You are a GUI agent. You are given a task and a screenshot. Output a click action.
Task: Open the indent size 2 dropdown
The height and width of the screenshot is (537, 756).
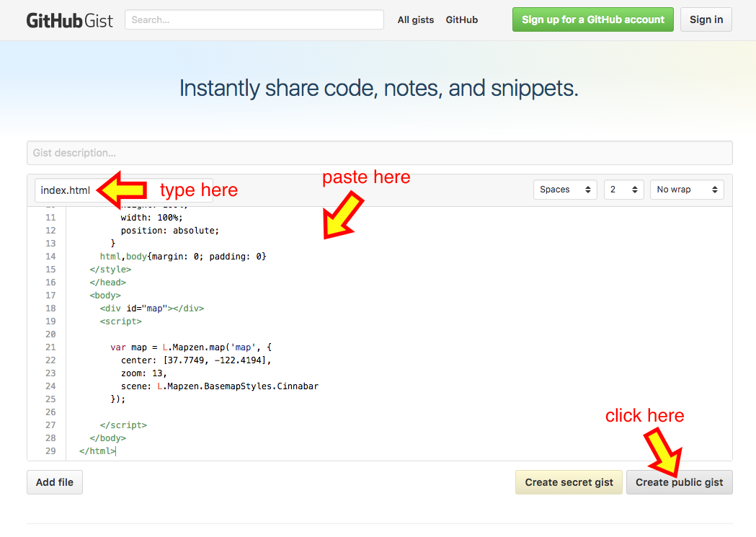(623, 190)
